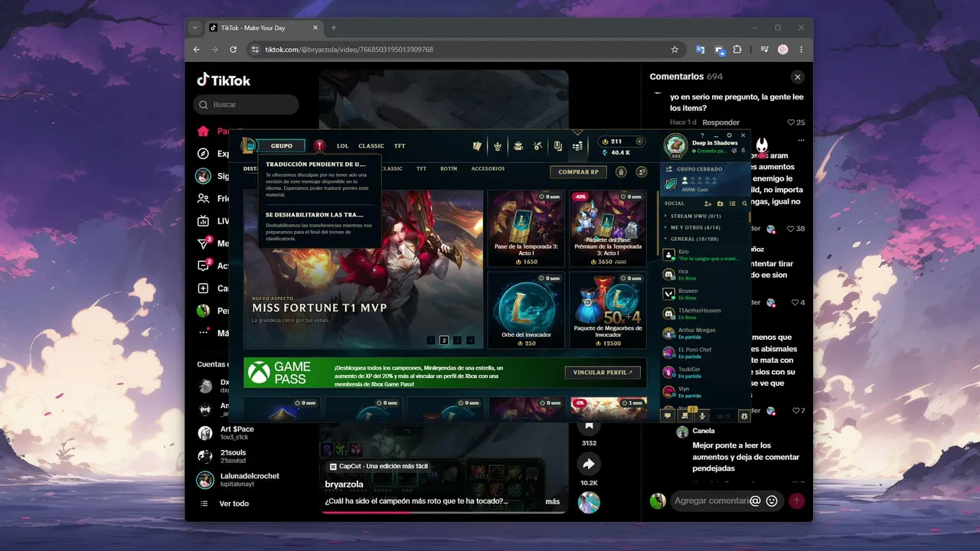Viewport: 980px width, 551px height.
Task: Open Paquete de Megaorbes de Invocador item
Action: [x=608, y=310]
